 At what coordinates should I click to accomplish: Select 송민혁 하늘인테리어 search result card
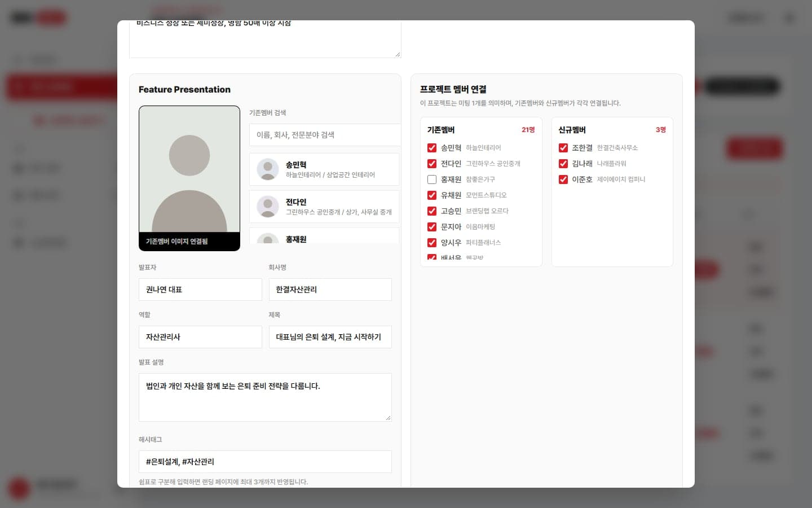324,169
